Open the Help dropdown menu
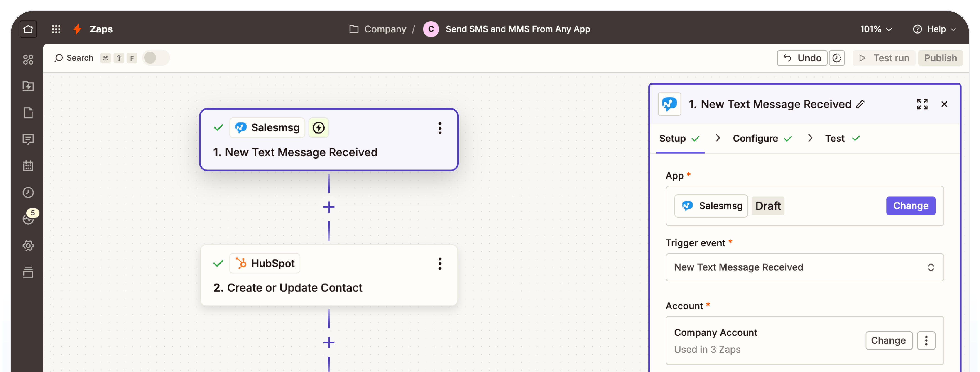980x372 pixels. click(x=934, y=29)
